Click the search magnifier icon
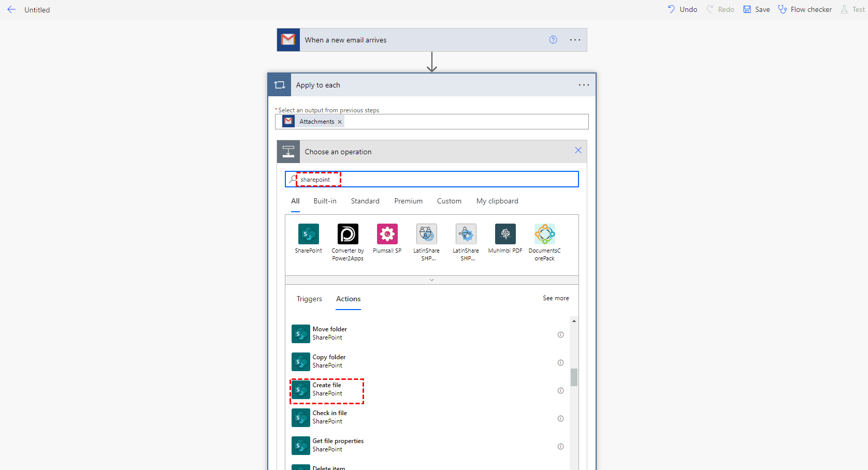The height and width of the screenshot is (470, 868). click(293, 179)
